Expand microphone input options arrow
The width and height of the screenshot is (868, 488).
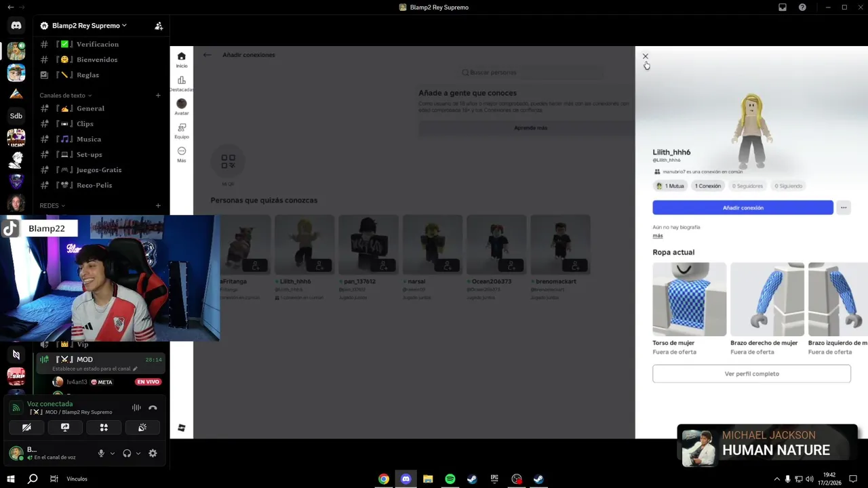[112, 453]
